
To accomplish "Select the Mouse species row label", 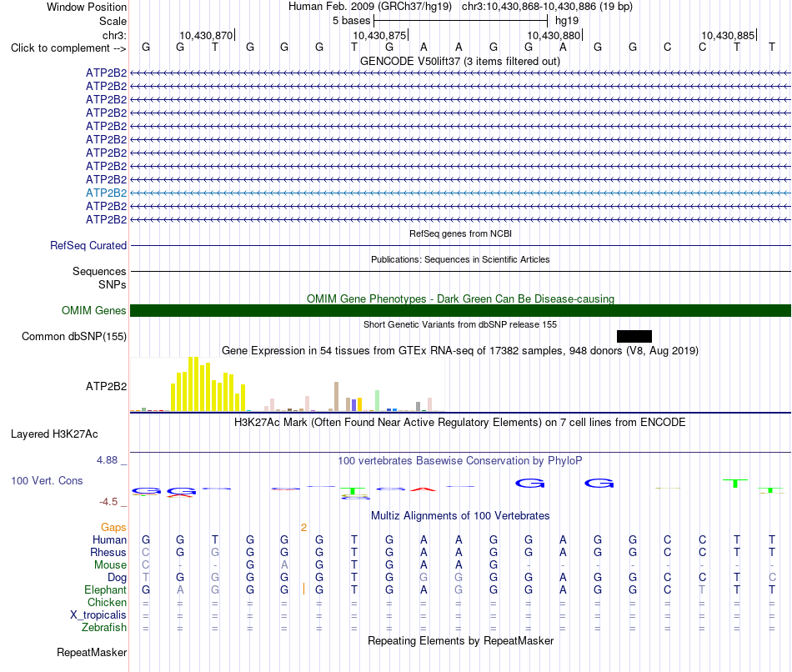I will point(110,565).
